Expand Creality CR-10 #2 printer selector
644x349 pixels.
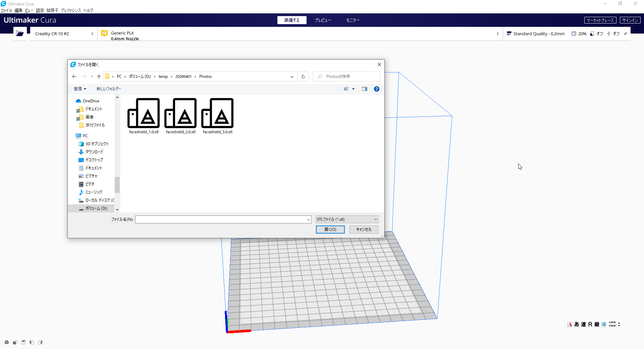(64, 34)
